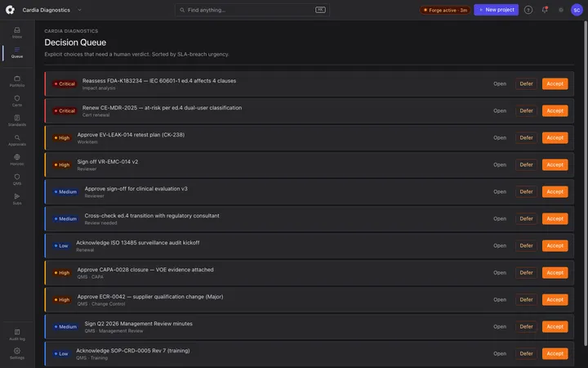Accept the CE-MDR-2025 renewal
The height and width of the screenshot is (368, 588).
click(x=555, y=110)
